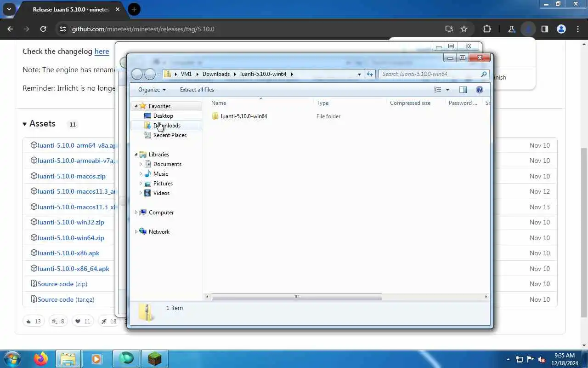This screenshot has height=368, width=588.
Task: Click the refresh button beside address bar
Action: 370,74
